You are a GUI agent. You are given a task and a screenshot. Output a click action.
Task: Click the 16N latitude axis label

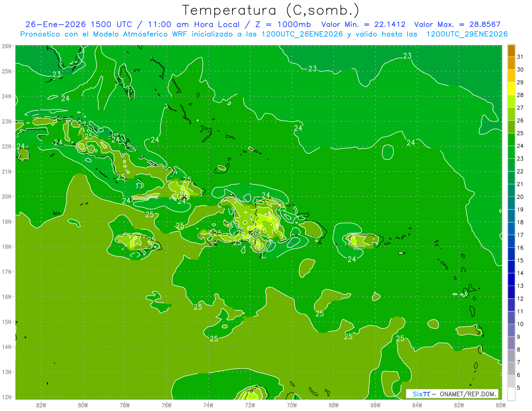(x=6, y=297)
